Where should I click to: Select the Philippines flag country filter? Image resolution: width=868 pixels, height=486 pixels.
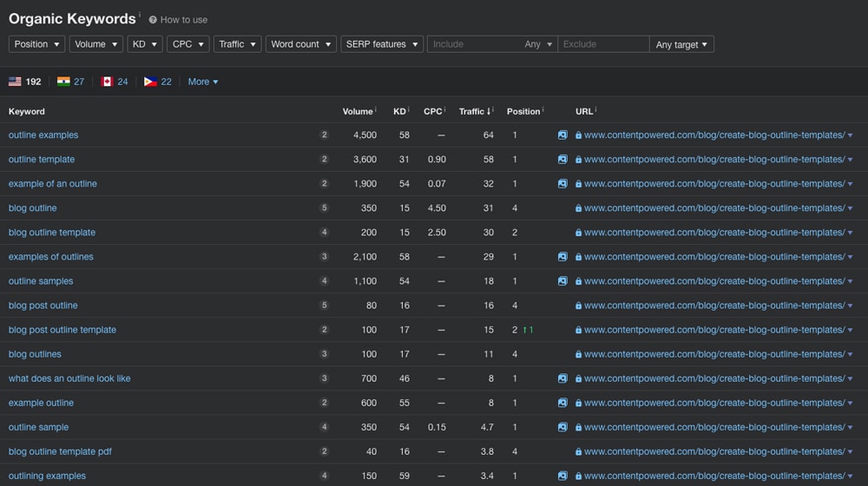click(150, 82)
